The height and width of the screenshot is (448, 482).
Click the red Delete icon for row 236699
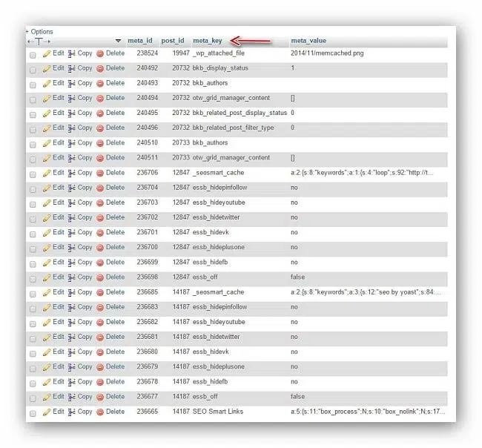point(100,263)
